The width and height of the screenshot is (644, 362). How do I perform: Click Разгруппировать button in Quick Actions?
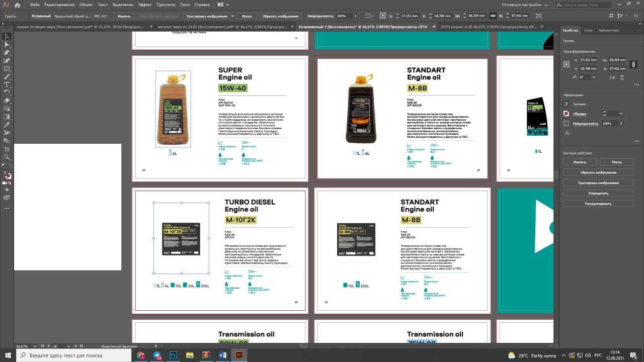[x=598, y=204]
